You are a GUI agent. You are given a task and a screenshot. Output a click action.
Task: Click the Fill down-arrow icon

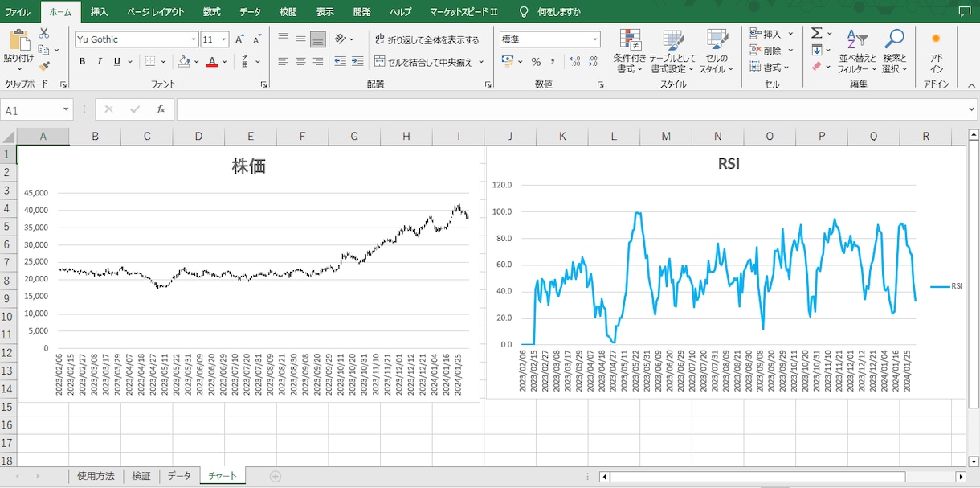816,50
